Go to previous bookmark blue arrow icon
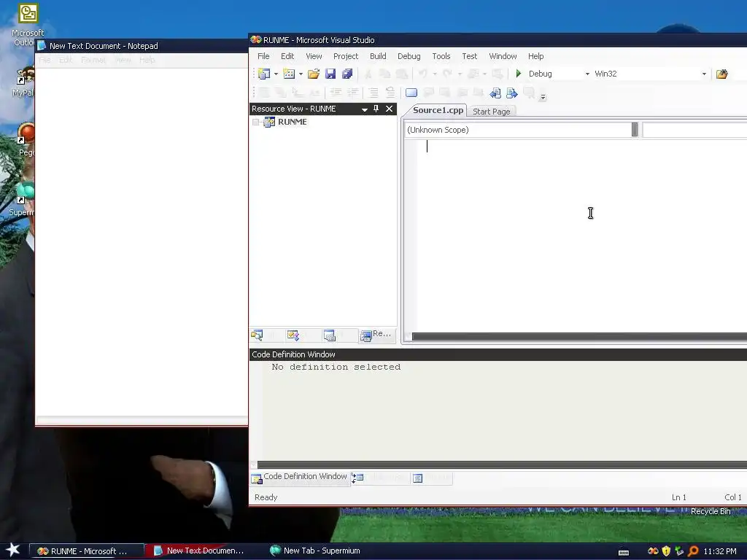747x560 pixels. point(495,93)
